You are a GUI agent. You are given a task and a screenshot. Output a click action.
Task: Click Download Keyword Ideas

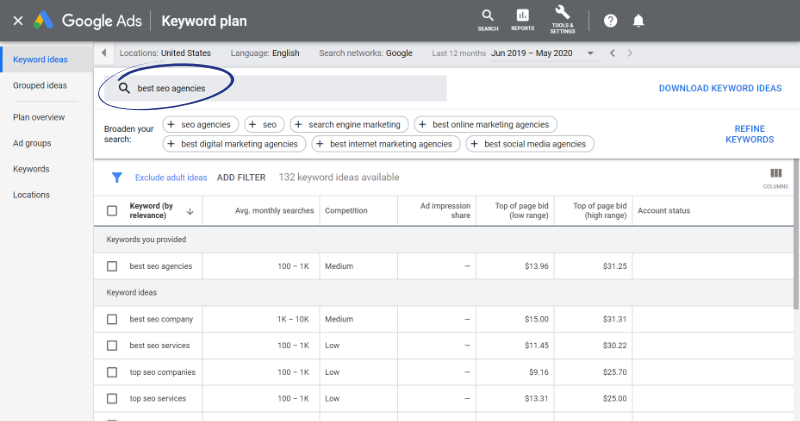pos(720,88)
